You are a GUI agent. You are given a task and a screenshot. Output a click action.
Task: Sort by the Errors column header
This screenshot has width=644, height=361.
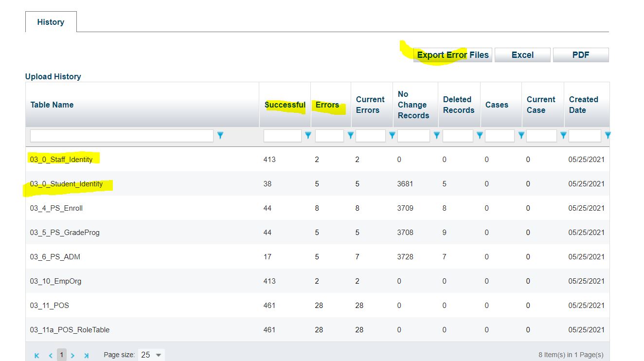[x=327, y=105]
